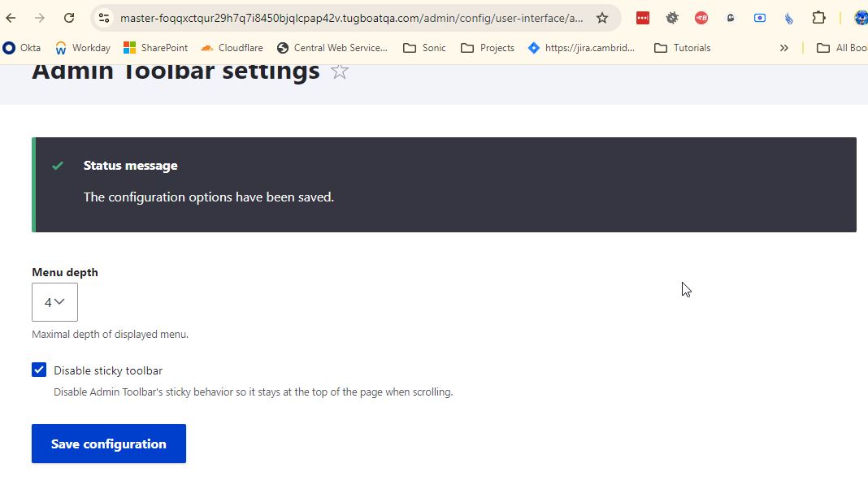Bookmark this page with the star icon
This screenshot has width=868, height=489.
tap(602, 18)
